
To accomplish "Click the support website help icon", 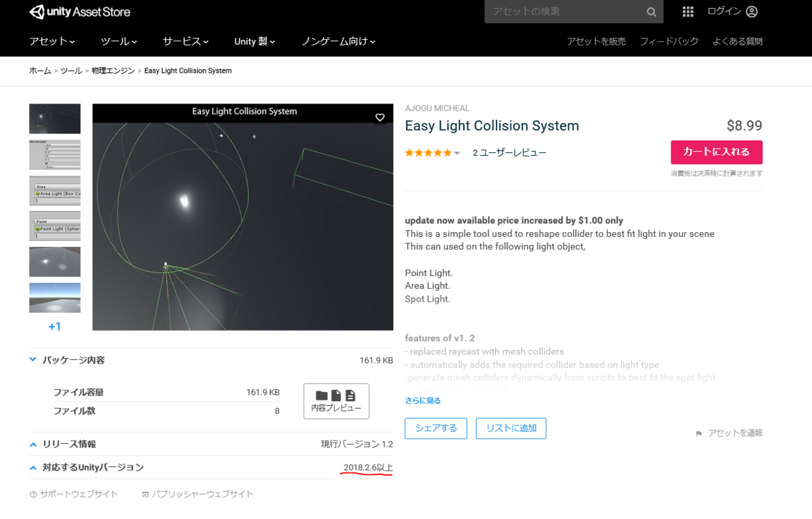I will [33, 495].
